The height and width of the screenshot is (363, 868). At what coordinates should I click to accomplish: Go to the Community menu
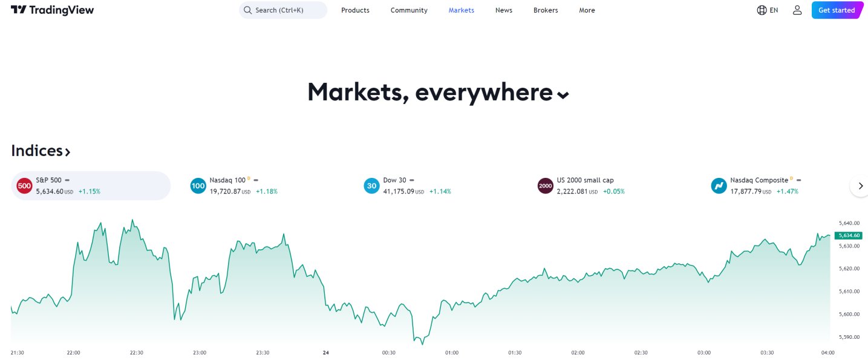click(409, 10)
